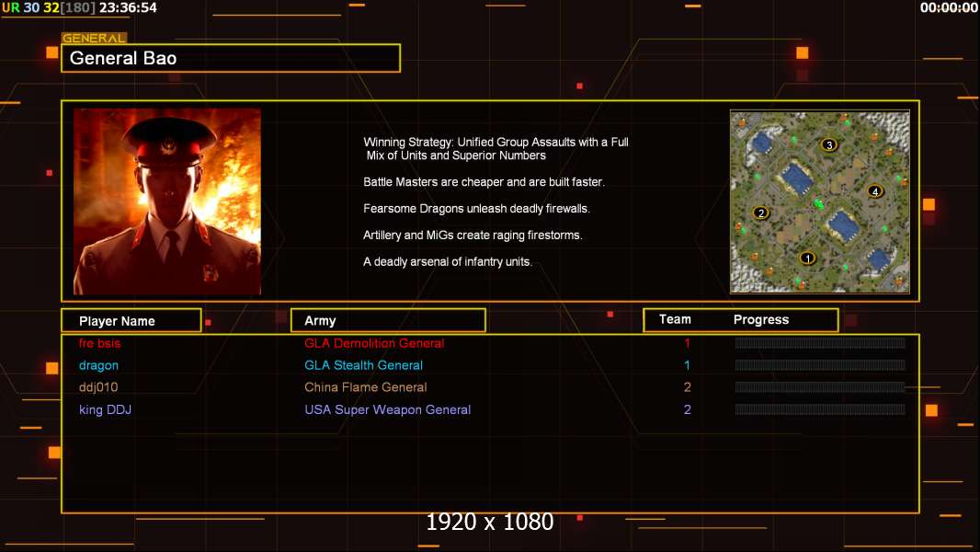Click GLA Demolition General army text
This screenshot has height=552, width=980.
click(374, 343)
